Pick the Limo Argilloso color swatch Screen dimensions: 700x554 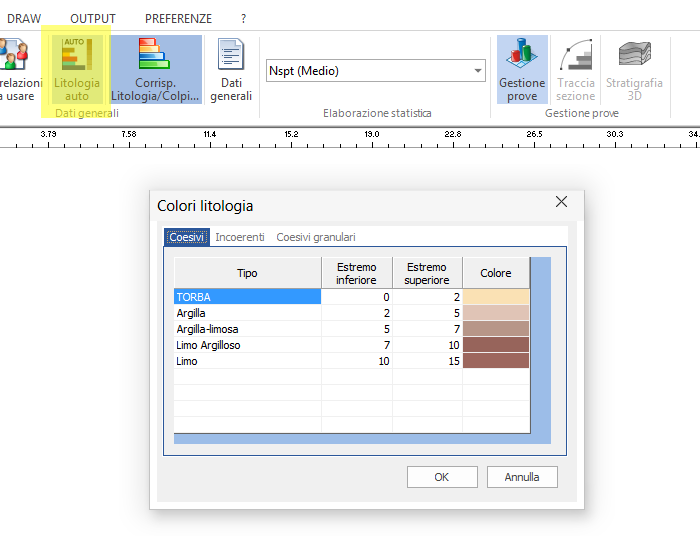click(496, 345)
